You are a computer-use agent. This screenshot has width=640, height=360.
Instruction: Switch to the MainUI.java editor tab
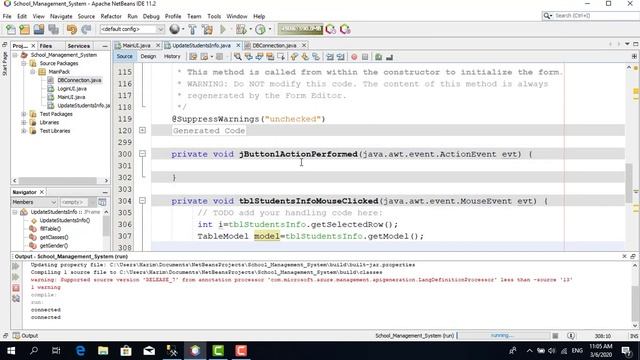[136, 45]
